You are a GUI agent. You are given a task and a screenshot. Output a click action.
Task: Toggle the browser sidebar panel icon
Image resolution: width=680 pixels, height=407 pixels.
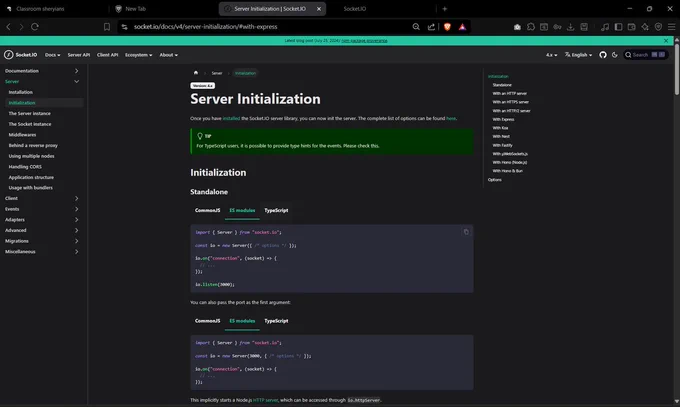tap(618, 27)
